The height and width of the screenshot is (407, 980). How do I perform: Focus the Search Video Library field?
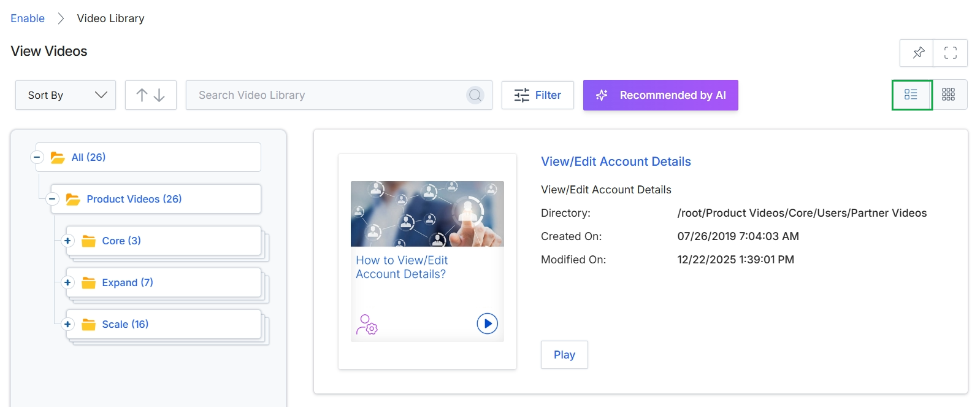pos(339,95)
